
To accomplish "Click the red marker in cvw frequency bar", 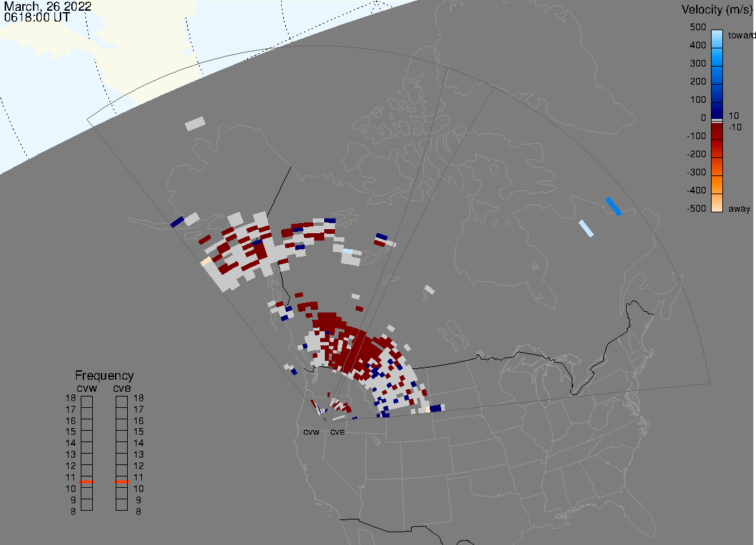I will pos(87,482).
